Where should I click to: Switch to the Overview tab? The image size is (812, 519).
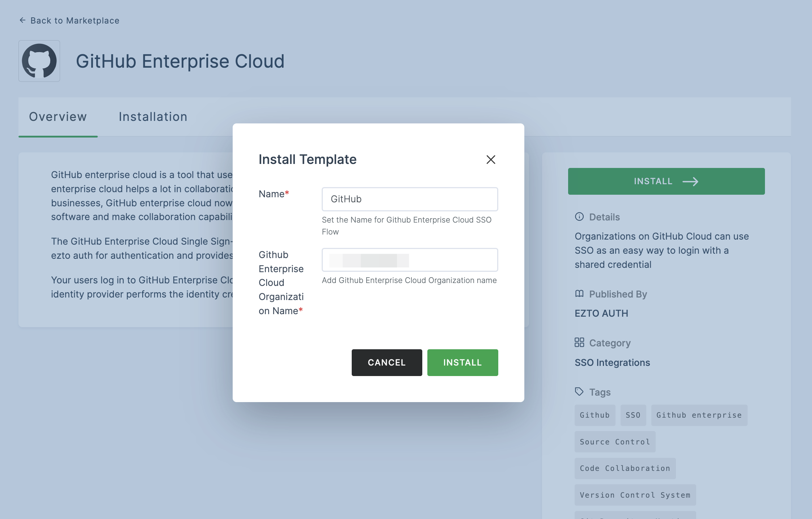pyautogui.click(x=58, y=117)
